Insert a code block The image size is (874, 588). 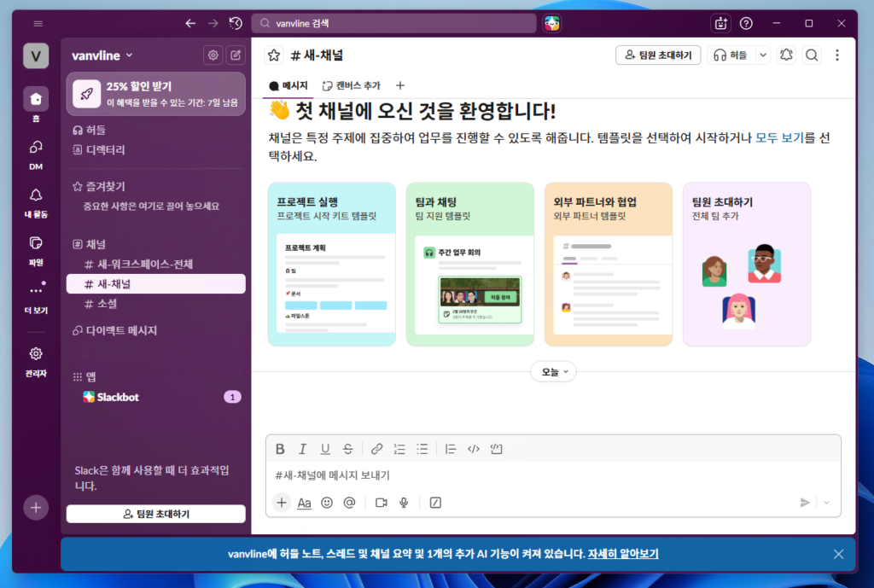pos(497,449)
